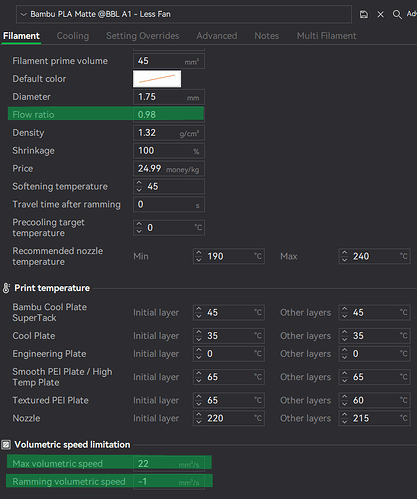This screenshot has height=499, width=417.
Task: Decrease Textured PEI Plate other layers temperature
Action: click(344, 403)
